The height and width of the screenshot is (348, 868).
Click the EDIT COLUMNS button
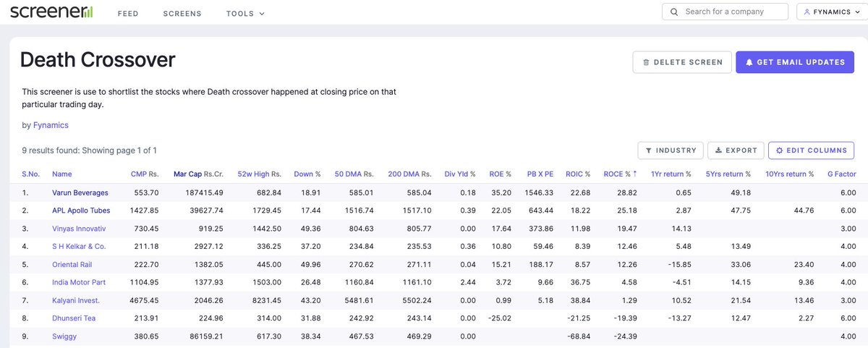tap(811, 150)
